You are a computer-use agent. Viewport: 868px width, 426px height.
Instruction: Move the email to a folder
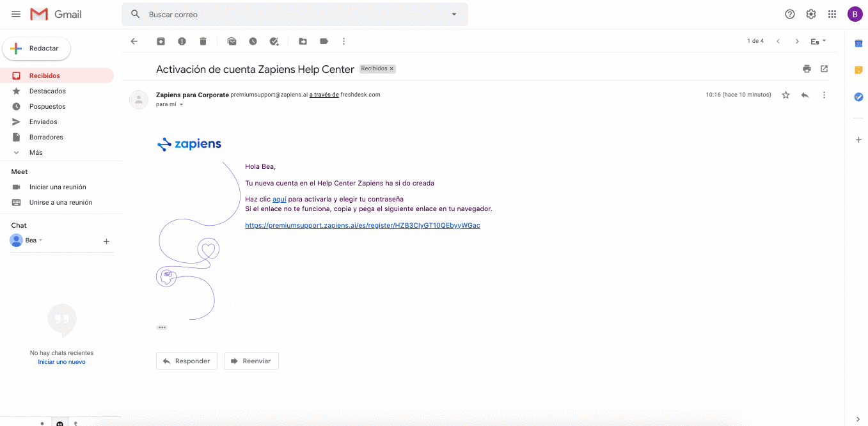point(303,41)
